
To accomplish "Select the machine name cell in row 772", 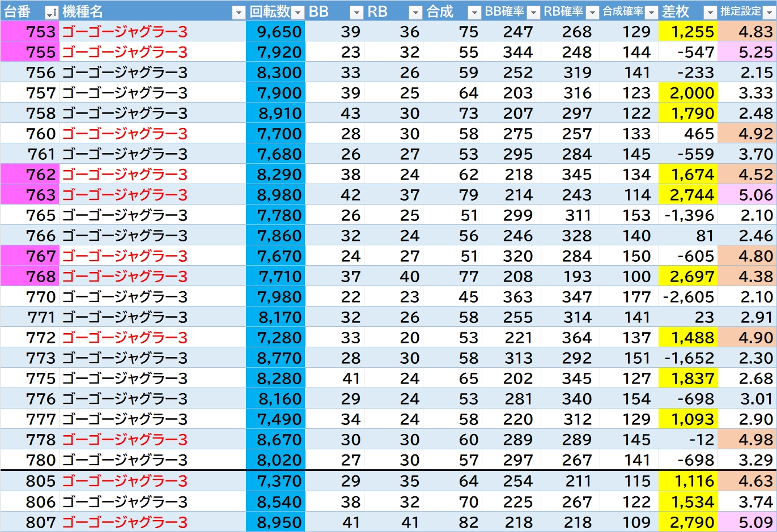I will click(x=152, y=338).
